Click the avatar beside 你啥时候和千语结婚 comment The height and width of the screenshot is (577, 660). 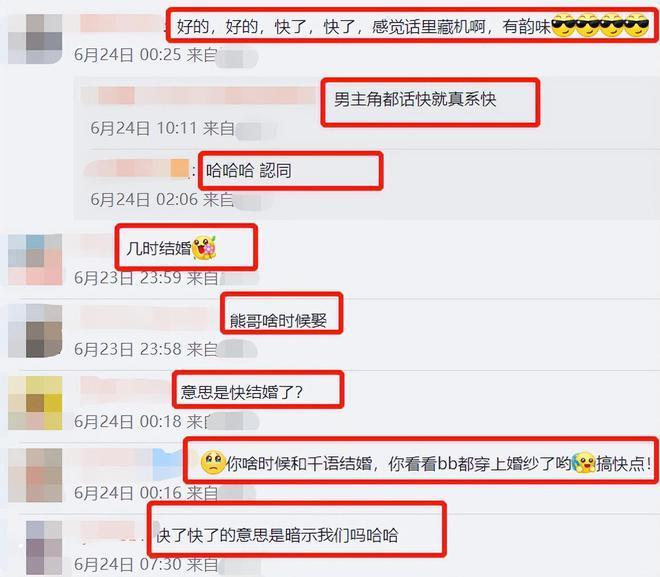[35, 475]
